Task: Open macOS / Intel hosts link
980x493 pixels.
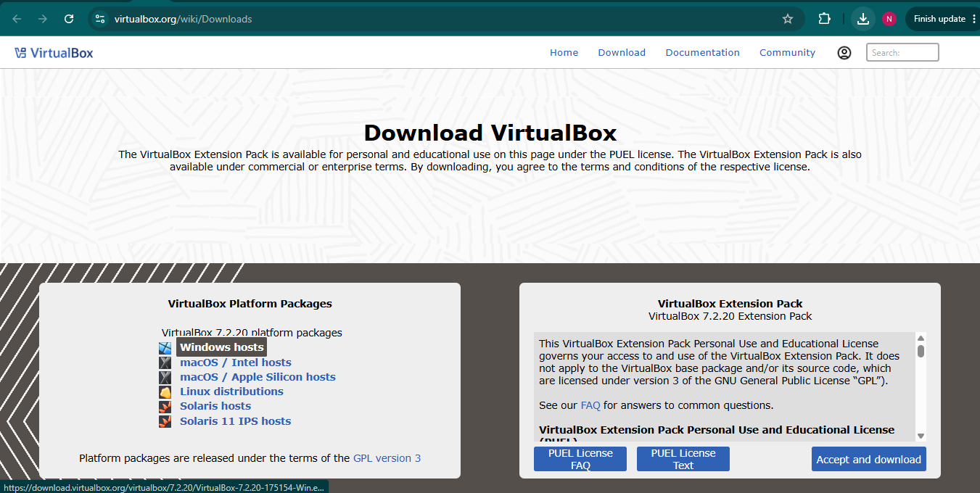Action: pos(236,362)
